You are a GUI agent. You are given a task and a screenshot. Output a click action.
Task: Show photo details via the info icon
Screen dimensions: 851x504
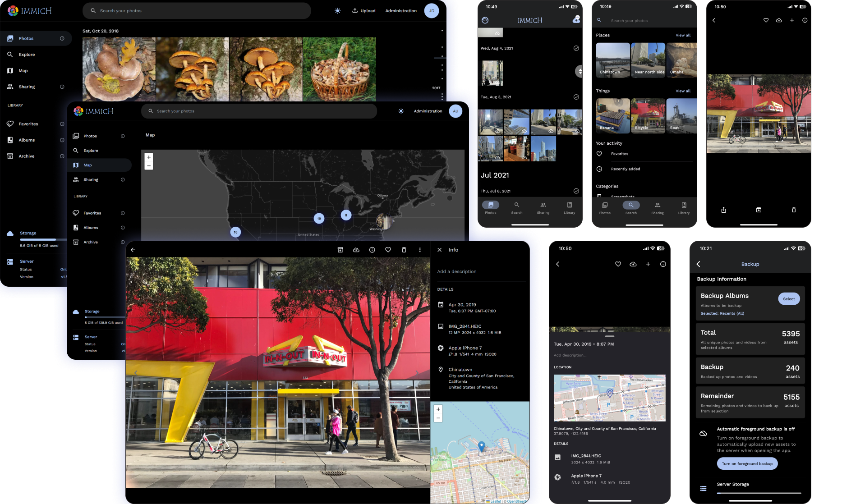click(372, 250)
